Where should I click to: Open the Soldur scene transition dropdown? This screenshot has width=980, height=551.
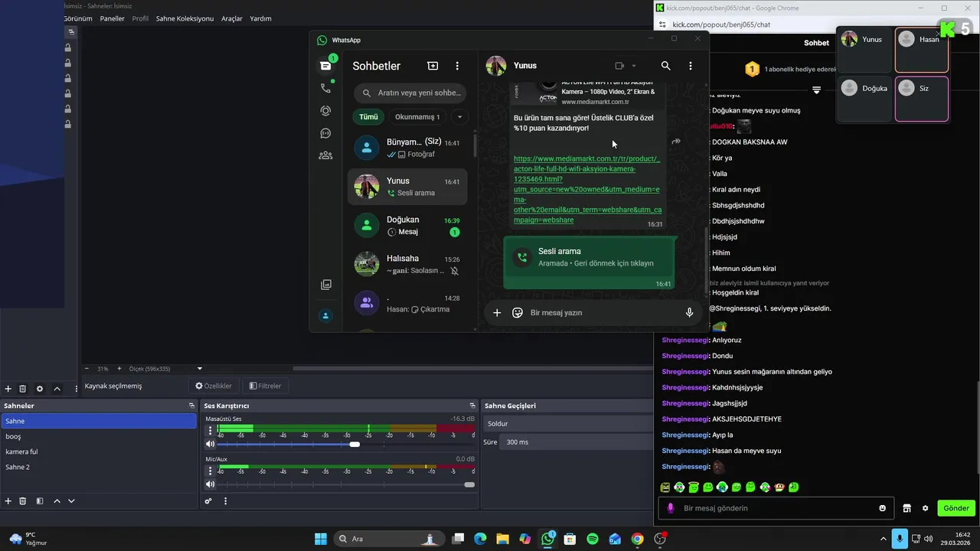click(x=568, y=423)
